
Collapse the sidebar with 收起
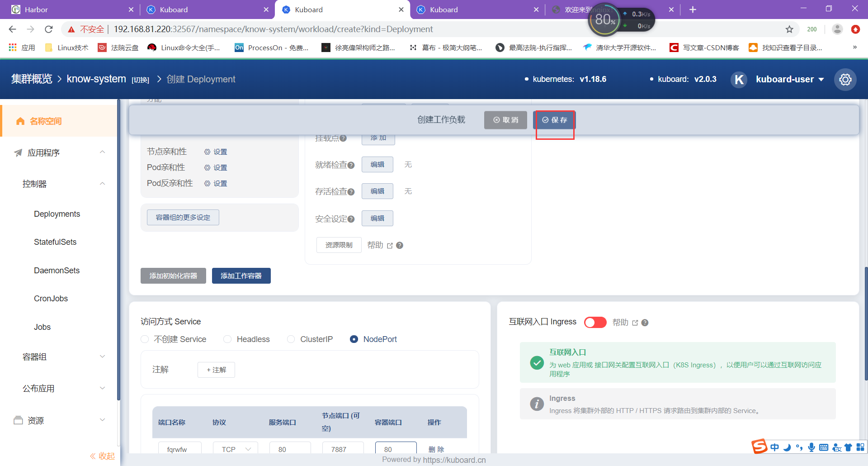102,456
